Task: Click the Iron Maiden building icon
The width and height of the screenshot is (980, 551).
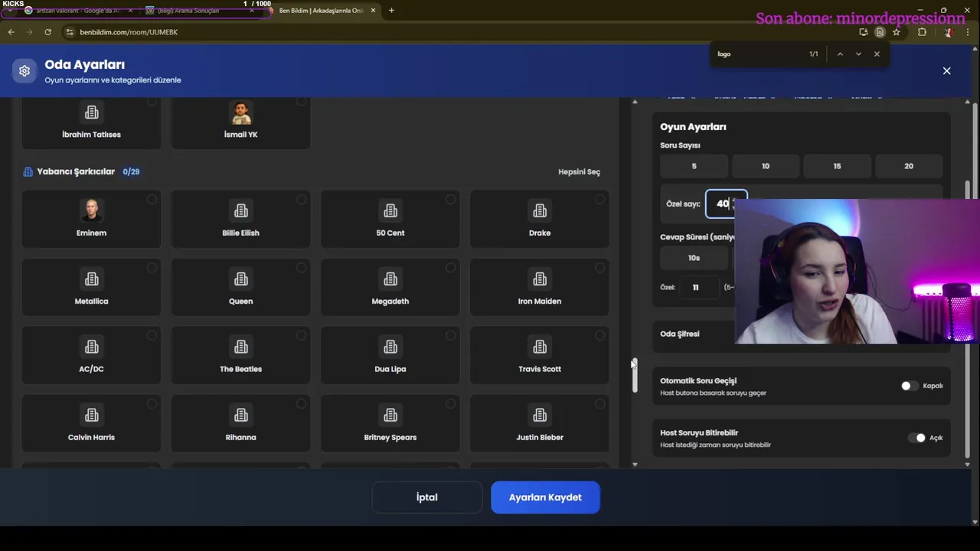Action: pos(540,279)
